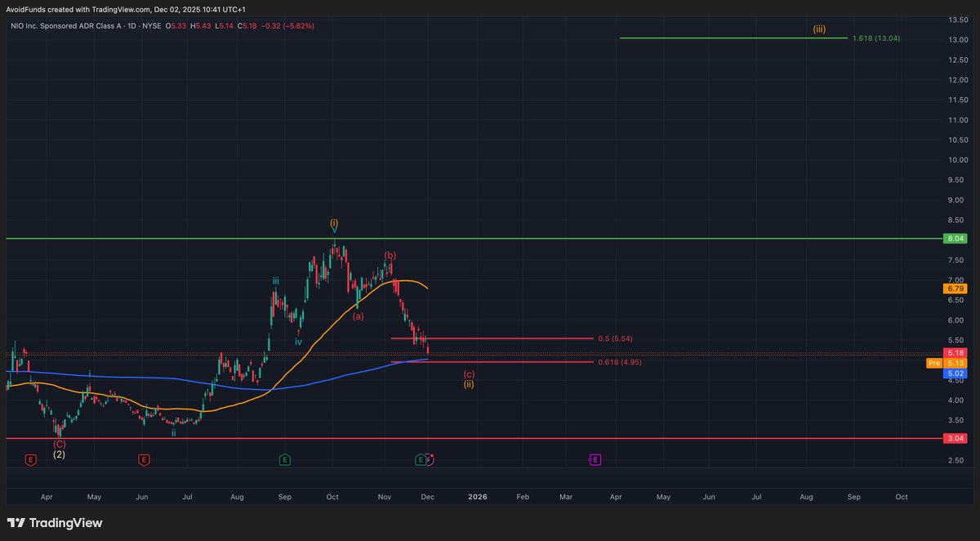Click the 13.50 price axis tick
This screenshot has width=980, height=541.
click(x=958, y=20)
